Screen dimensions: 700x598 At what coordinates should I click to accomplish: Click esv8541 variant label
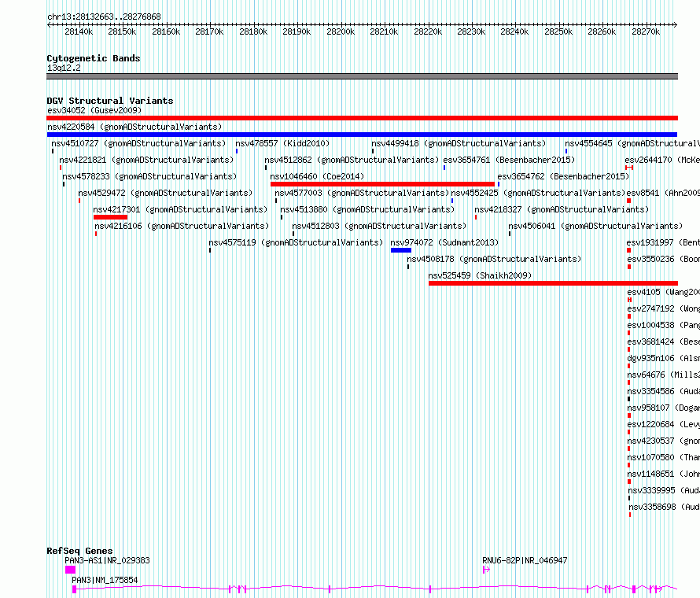(663, 193)
